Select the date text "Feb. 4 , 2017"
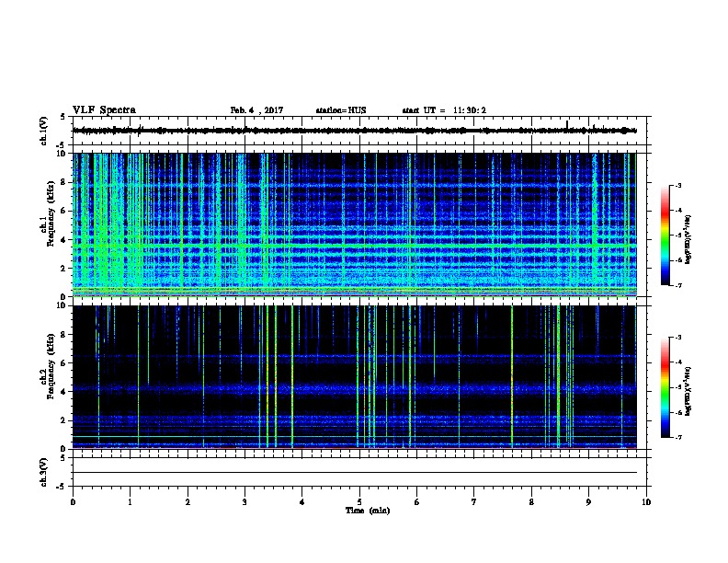Image resolution: width=728 pixels, height=563 pixels. [x=256, y=110]
